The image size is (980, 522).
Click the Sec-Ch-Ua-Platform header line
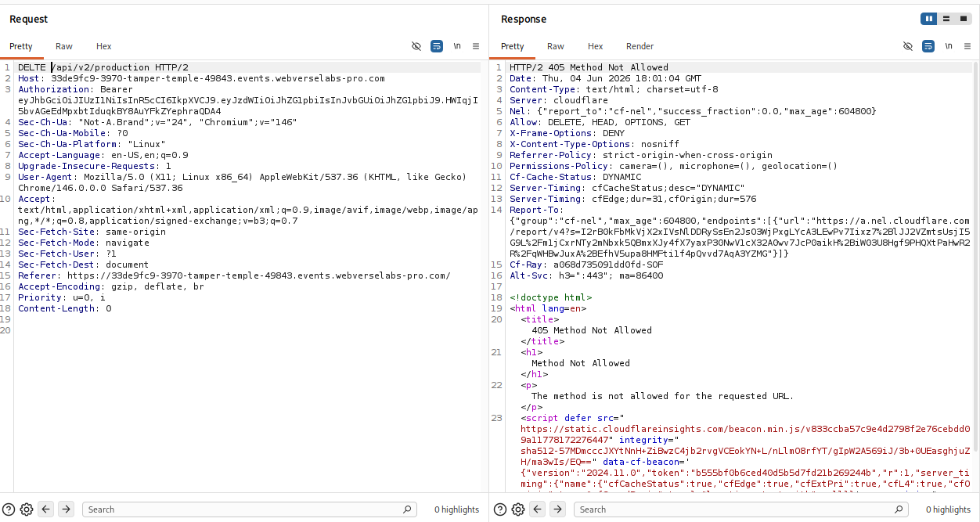pos(92,144)
